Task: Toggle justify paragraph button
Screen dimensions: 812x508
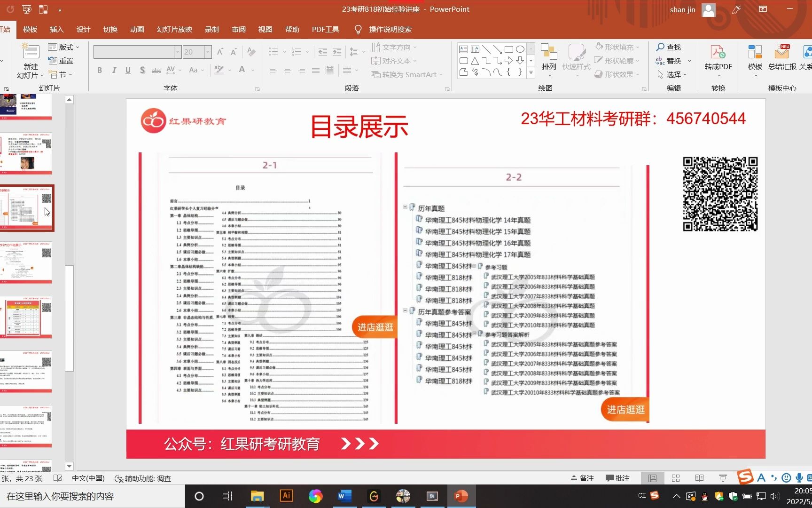Action: click(x=316, y=70)
